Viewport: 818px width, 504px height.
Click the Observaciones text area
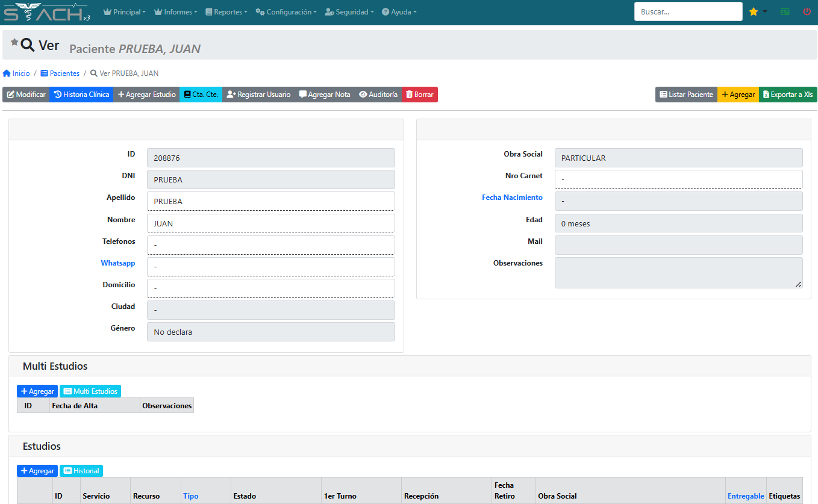[678, 273]
